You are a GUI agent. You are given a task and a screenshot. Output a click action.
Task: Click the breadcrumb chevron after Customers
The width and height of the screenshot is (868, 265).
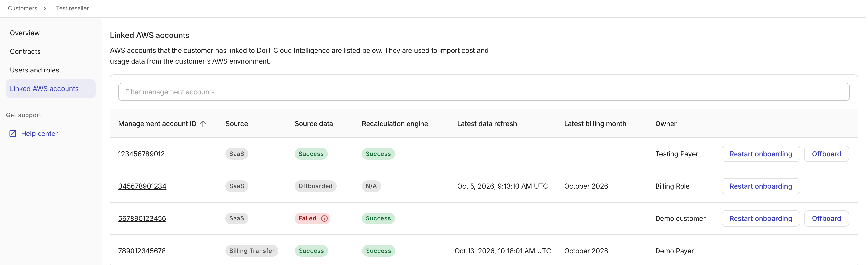coord(44,8)
